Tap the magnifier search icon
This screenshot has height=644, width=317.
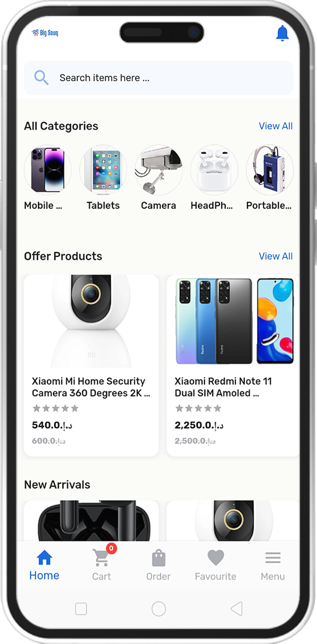(41, 78)
